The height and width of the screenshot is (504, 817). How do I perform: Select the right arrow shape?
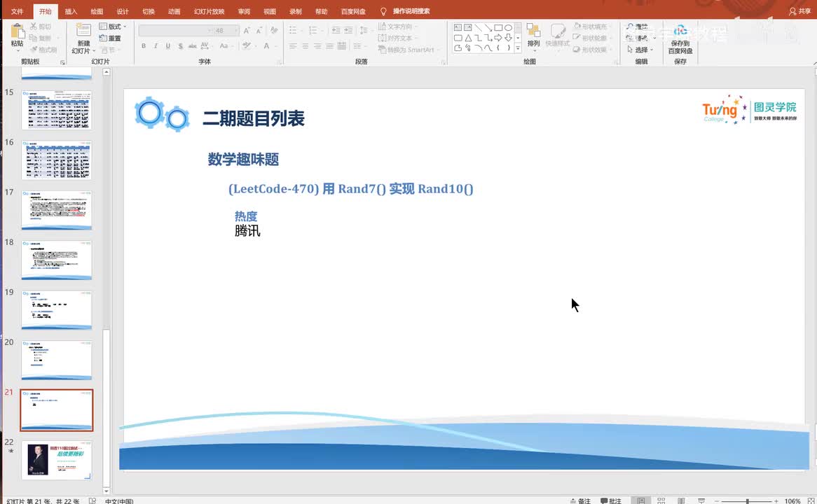498,38
